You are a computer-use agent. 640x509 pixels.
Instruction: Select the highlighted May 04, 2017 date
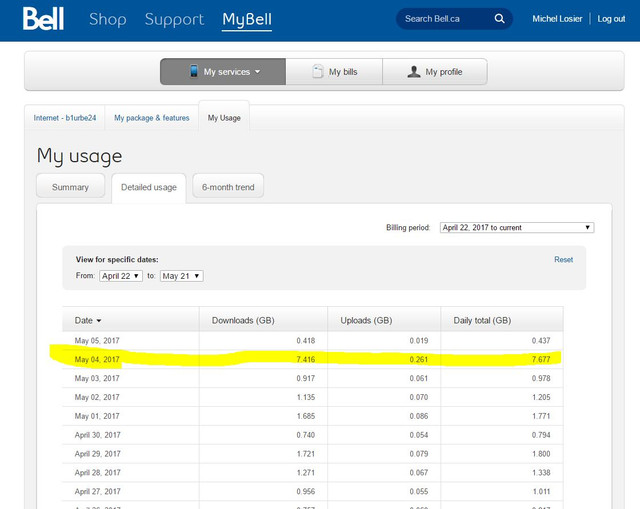(x=97, y=359)
